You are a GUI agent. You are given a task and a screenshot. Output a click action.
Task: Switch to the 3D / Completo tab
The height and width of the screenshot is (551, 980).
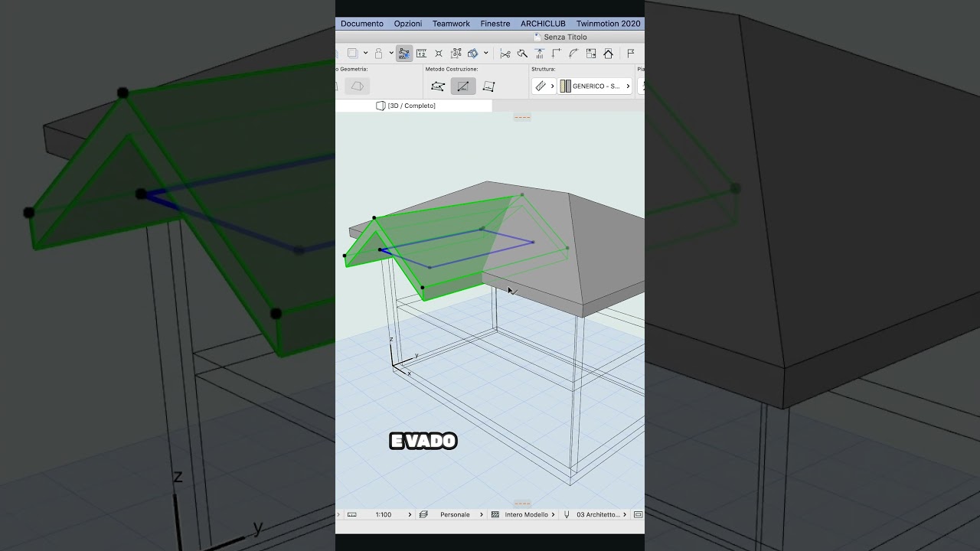pyautogui.click(x=413, y=106)
